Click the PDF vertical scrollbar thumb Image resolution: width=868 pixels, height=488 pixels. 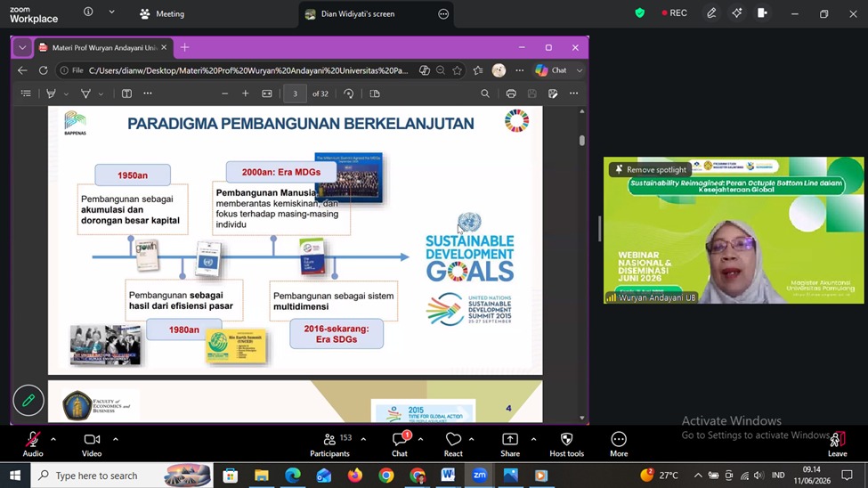click(582, 141)
